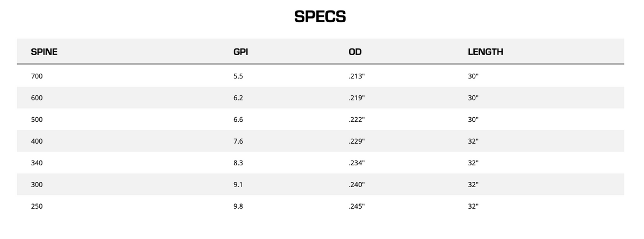Image resolution: width=644 pixels, height=239 pixels.
Task: Select the 700 spine cell
Action: coord(37,76)
